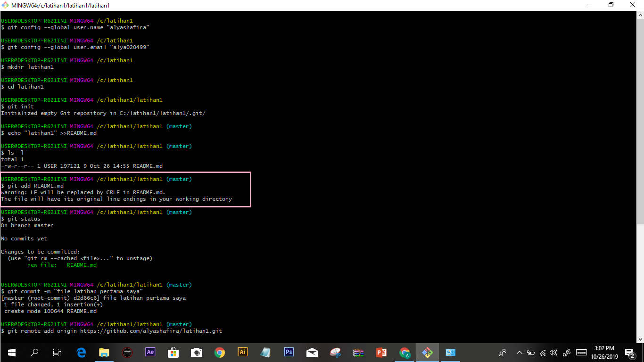Open Microsoft Edge from the taskbar
Screen dimensions: 644x362
click(x=81, y=352)
